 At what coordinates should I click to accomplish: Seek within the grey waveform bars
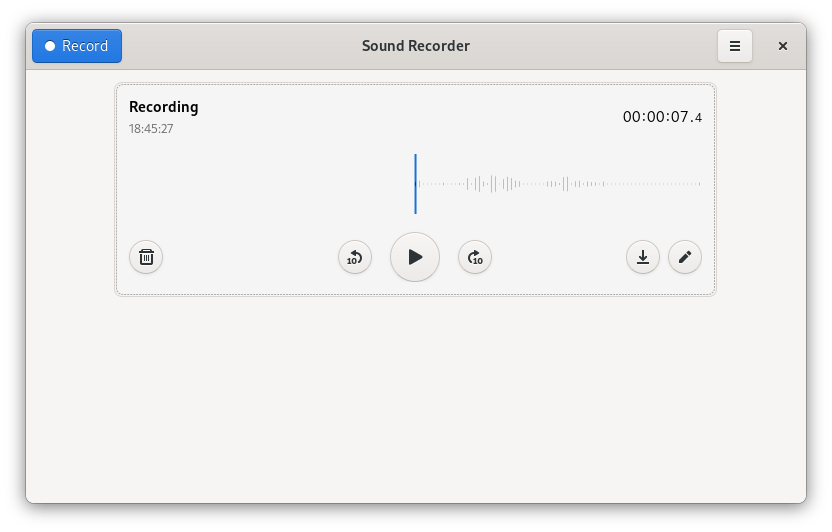coord(559,184)
